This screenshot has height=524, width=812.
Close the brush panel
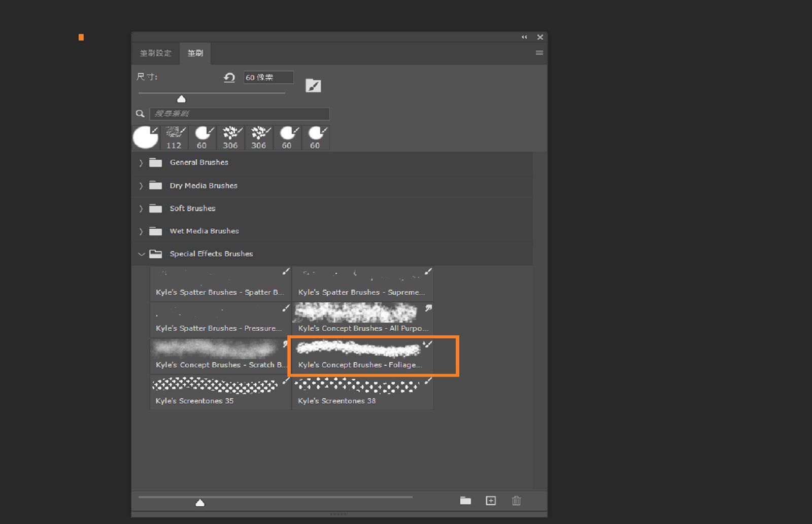[x=540, y=37]
